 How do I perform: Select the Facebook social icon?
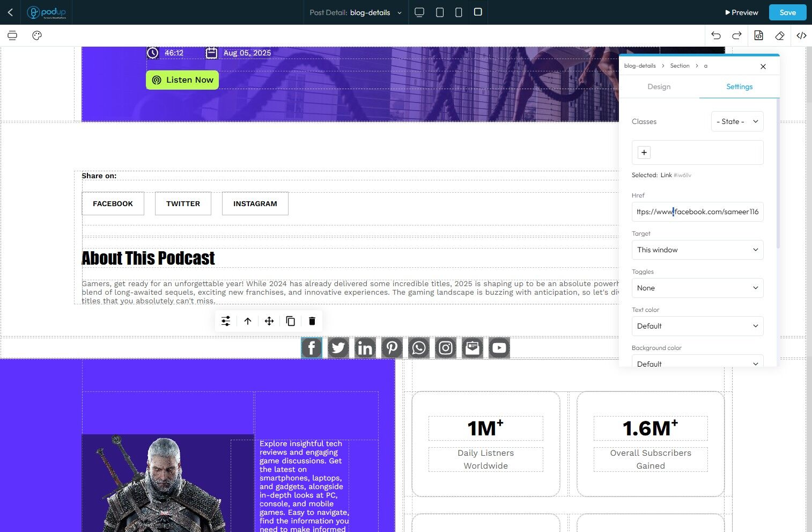pyautogui.click(x=312, y=348)
